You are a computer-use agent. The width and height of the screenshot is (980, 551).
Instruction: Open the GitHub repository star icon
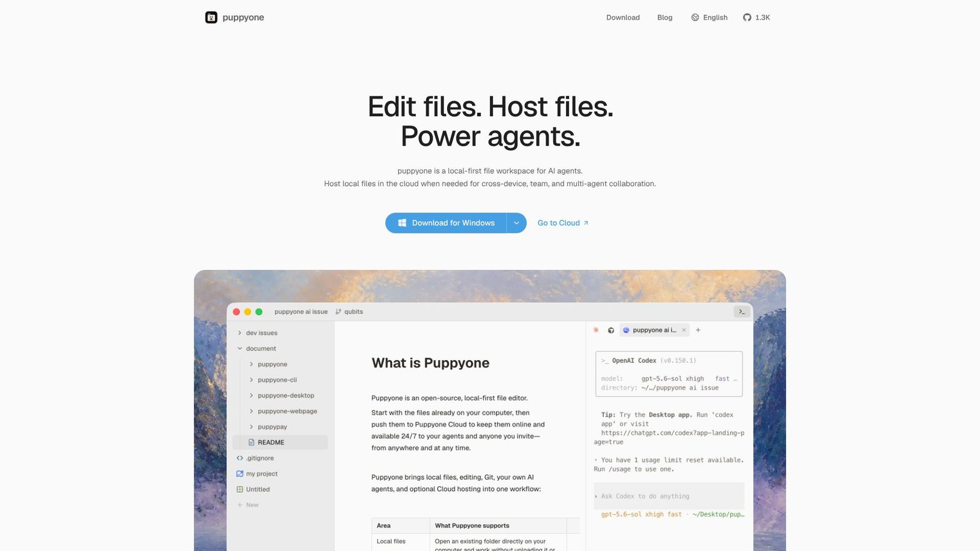(x=747, y=17)
